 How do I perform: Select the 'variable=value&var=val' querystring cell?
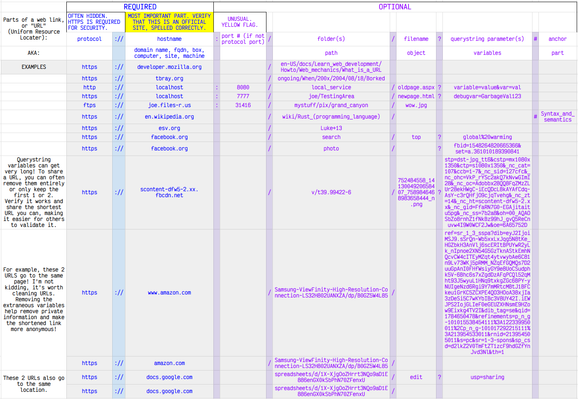(487, 87)
